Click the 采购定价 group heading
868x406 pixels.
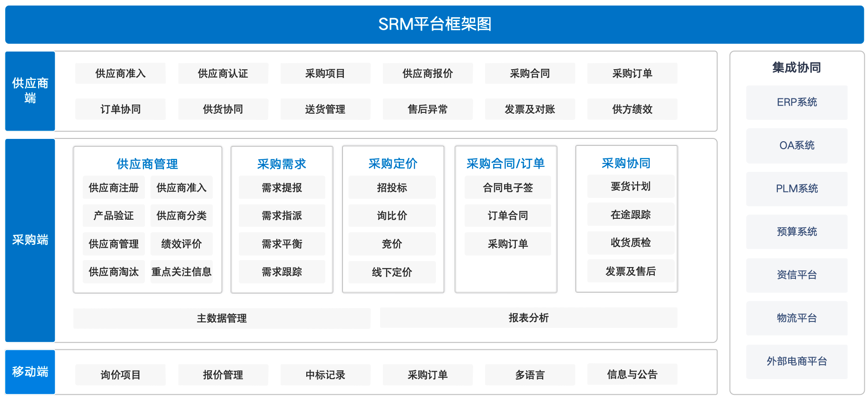(x=393, y=164)
